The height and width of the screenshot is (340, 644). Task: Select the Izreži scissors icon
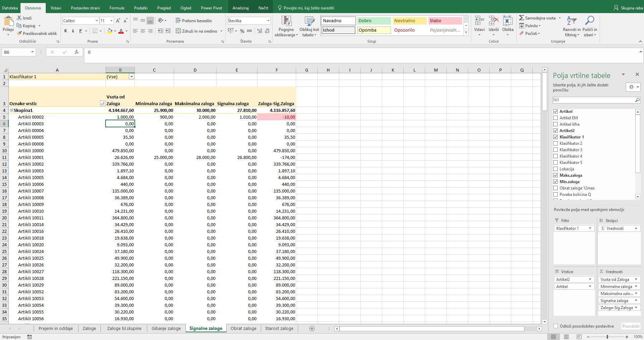coord(19,18)
